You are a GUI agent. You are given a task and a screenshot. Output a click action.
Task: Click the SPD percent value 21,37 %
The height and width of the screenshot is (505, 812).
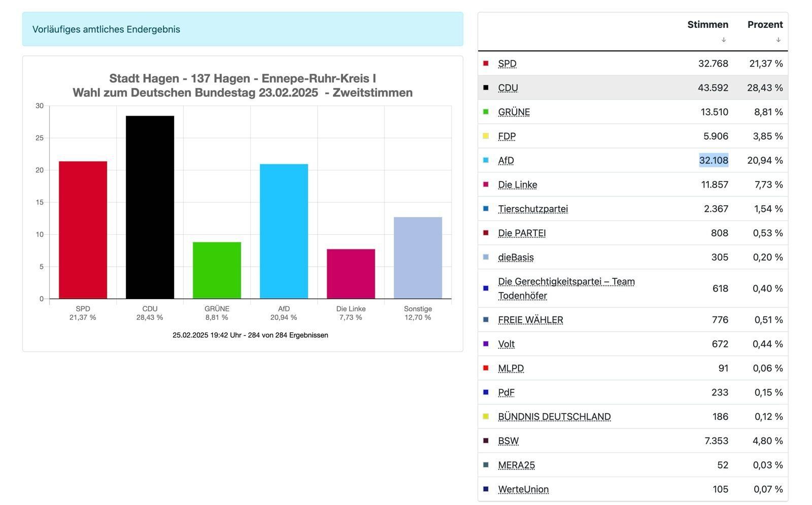click(x=766, y=63)
